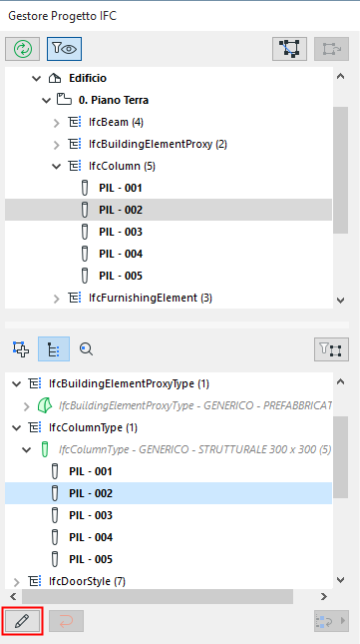This screenshot has height=644, width=360.
Task: Select PIL - 002 in lower tree
Action: pyautogui.click(x=169, y=493)
